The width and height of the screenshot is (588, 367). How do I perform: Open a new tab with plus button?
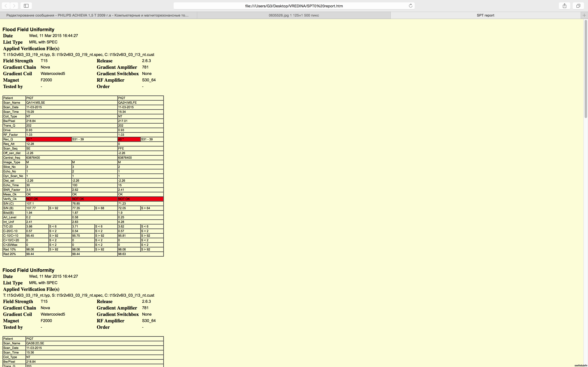click(x=584, y=15)
